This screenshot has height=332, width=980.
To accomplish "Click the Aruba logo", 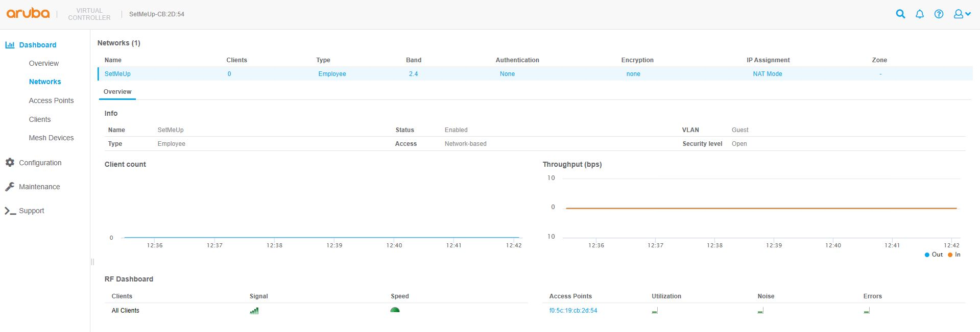I will pos(28,13).
